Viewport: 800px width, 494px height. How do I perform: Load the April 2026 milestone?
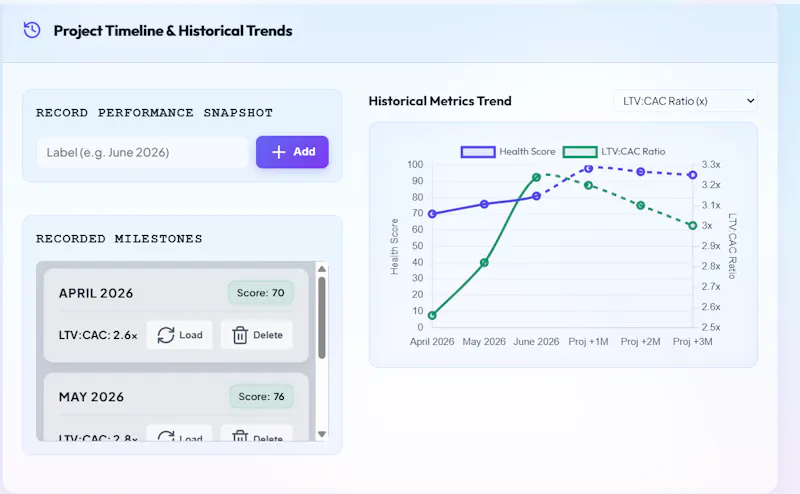pos(180,335)
